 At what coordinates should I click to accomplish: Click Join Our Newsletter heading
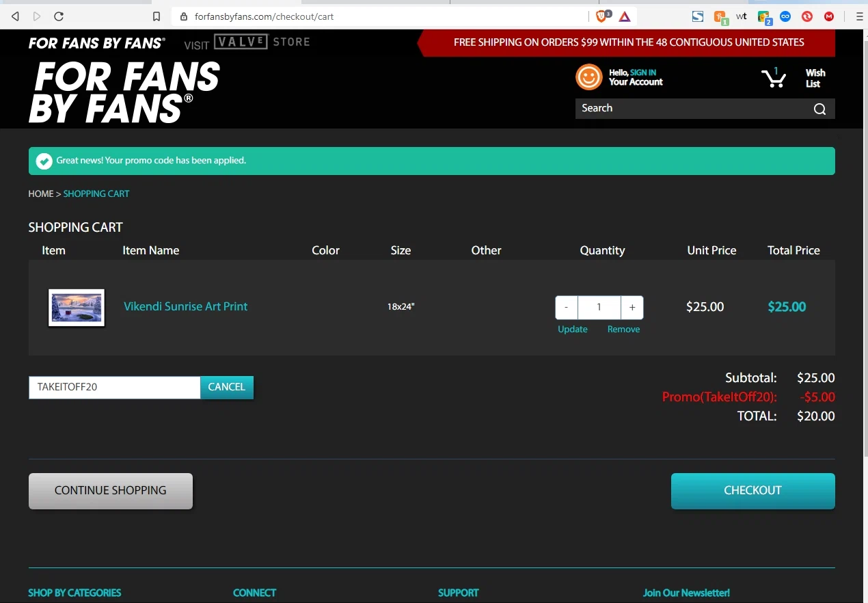686,593
